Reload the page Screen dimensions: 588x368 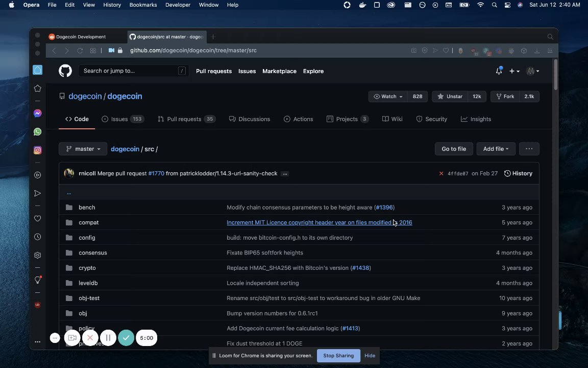click(80, 50)
